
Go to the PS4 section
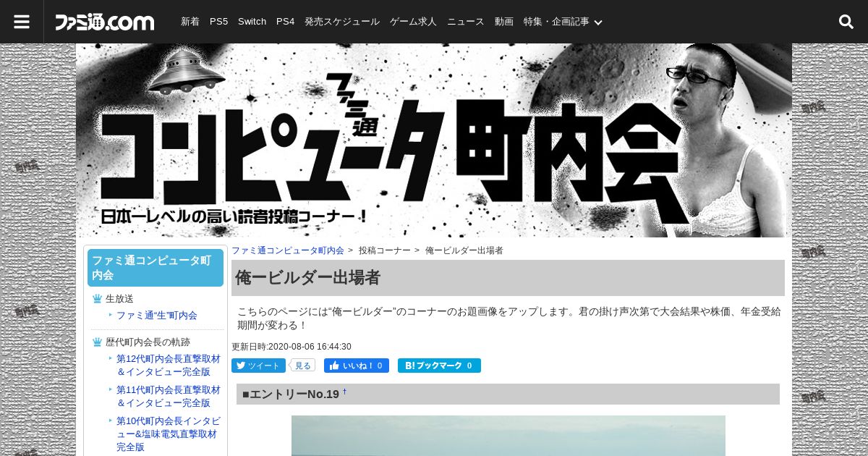coord(285,22)
